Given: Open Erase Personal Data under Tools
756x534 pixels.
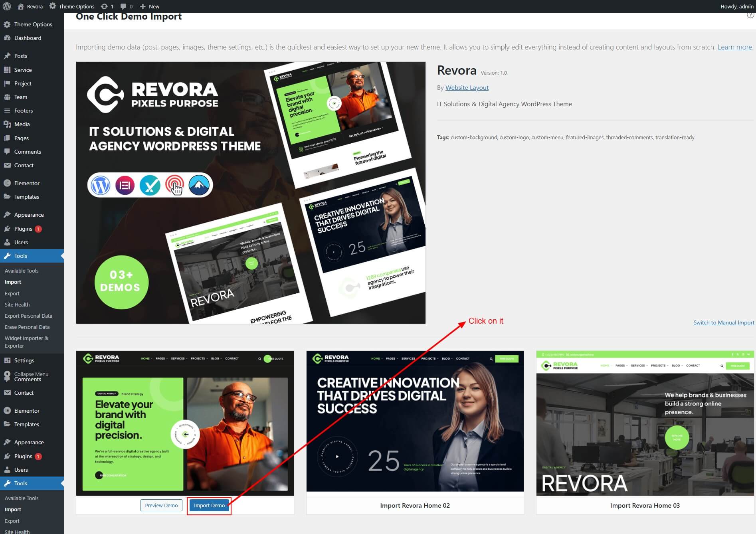Looking at the screenshot, I should pyautogui.click(x=27, y=327).
